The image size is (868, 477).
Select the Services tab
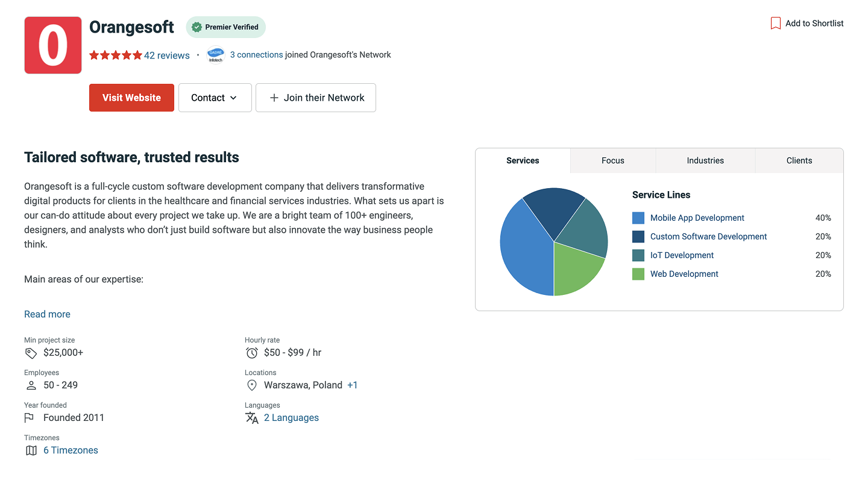click(523, 160)
